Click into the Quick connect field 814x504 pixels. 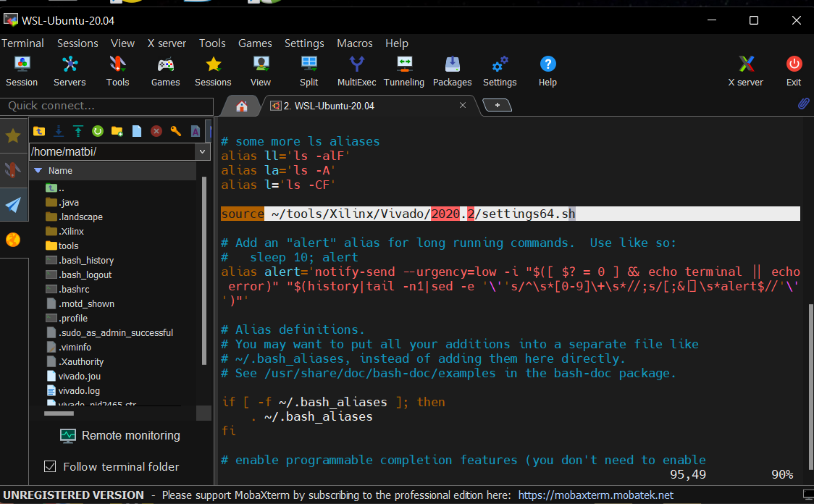[106, 106]
